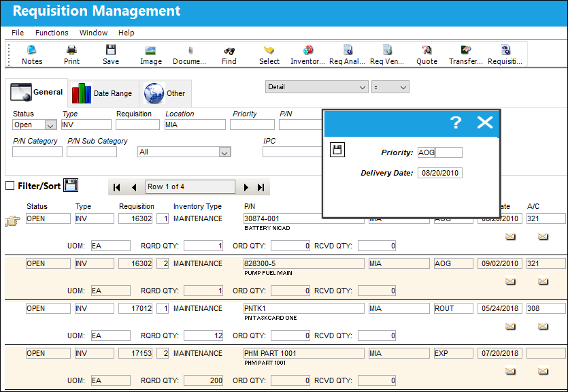This screenshot has width=568, height=392.
Task: Open the Req Analysis toolbar icon
Action: (347, 54)
